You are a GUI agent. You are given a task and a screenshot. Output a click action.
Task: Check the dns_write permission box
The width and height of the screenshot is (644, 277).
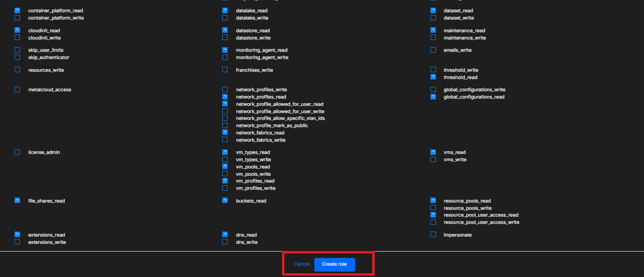point(225,242)
